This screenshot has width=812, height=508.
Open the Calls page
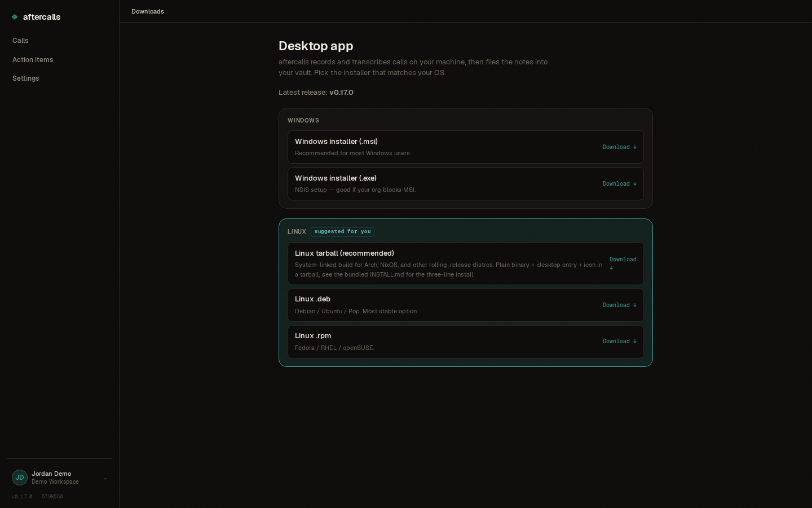point(20,41)
